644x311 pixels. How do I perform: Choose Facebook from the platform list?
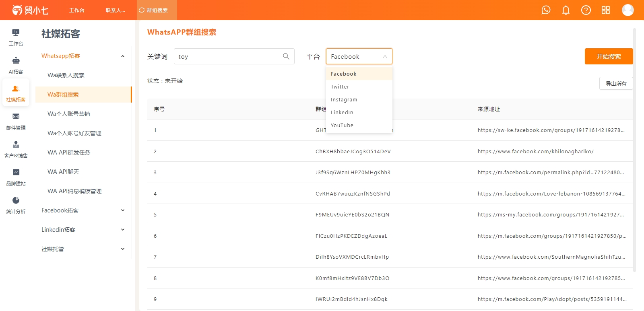[359, 74]
